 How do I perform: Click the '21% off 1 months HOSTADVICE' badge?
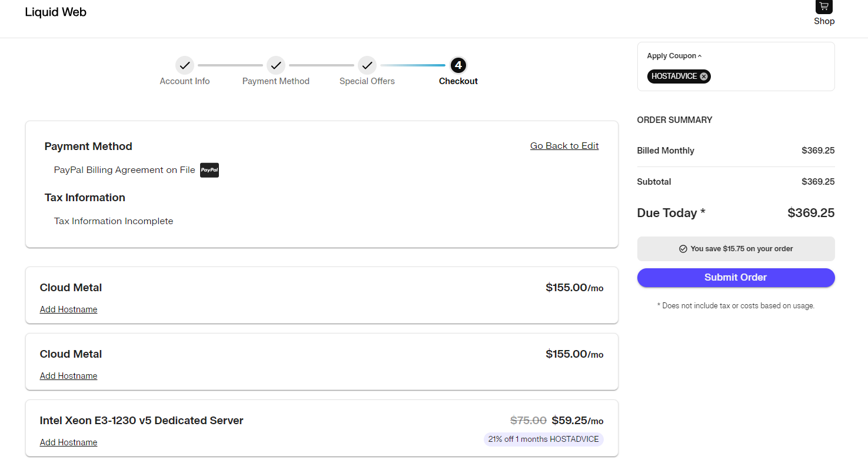coord(543,439)
